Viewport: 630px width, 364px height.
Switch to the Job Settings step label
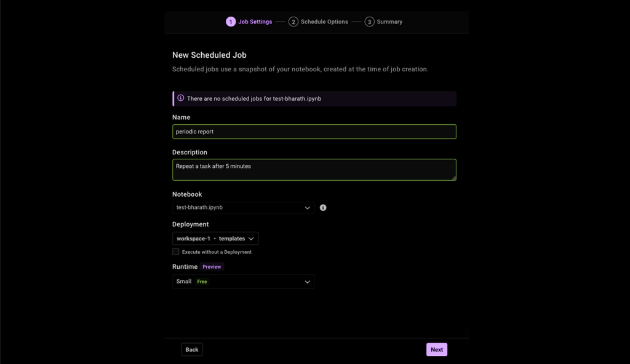click(x=255, y=22)
